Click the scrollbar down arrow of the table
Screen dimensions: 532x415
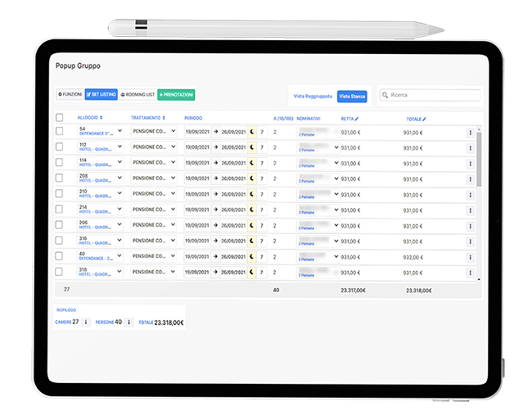479,280
